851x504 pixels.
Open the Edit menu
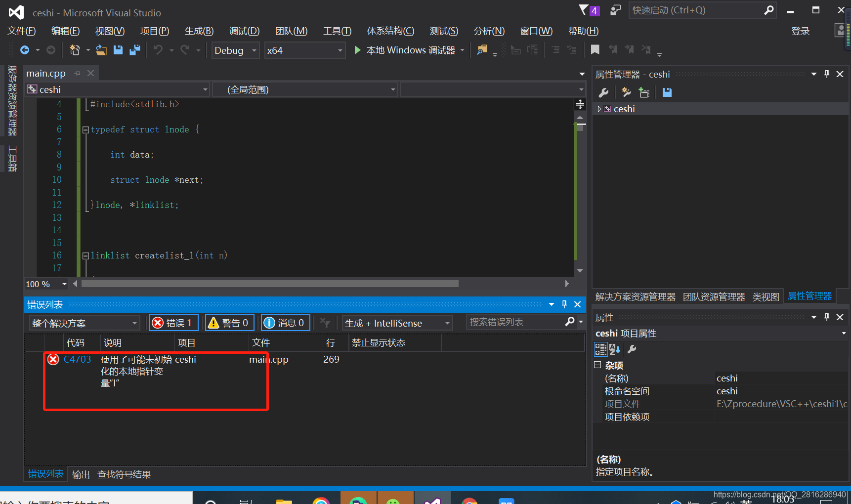[x=66, y=31]
